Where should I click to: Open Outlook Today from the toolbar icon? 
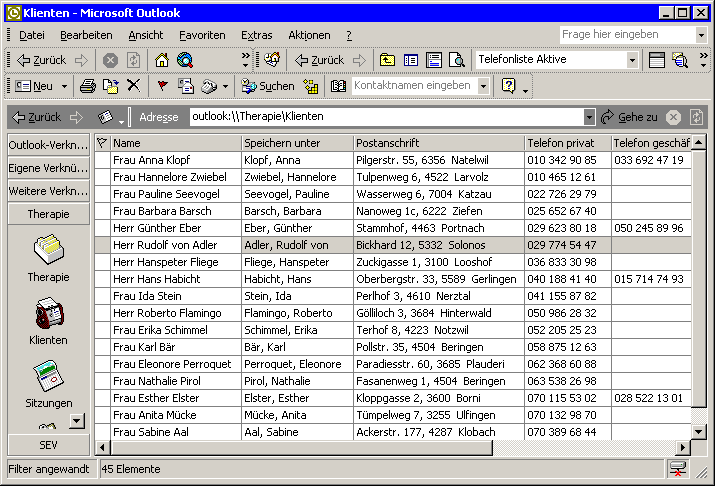[x=272, y=59]
